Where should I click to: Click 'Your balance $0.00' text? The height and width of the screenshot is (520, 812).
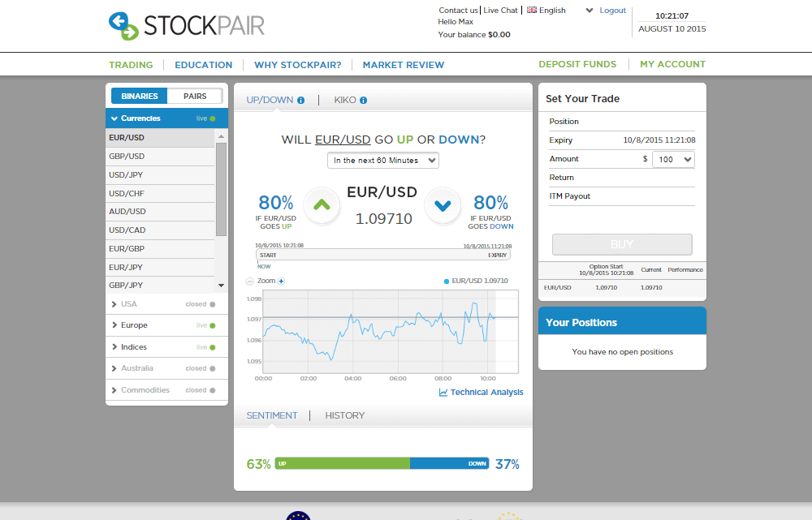pos(474,35)
